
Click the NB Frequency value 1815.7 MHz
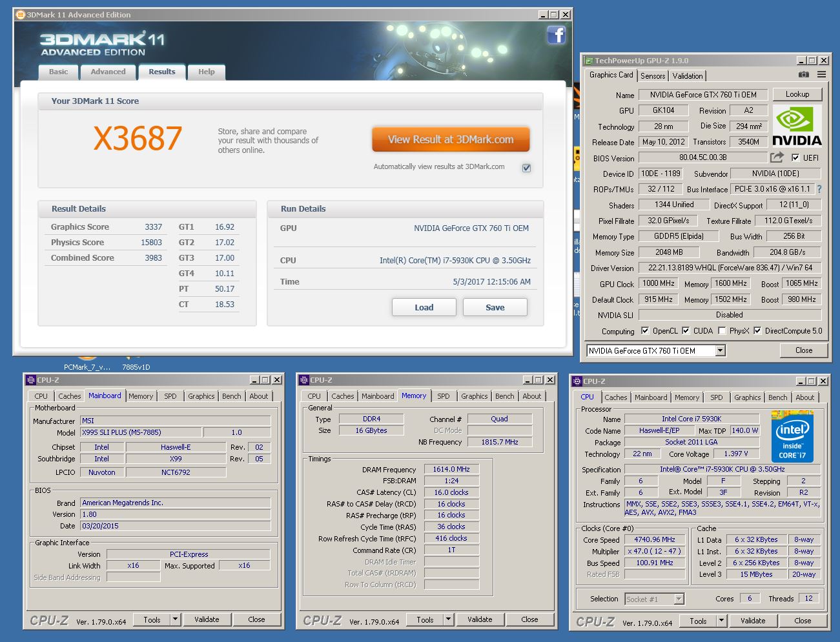coord(500,442)
